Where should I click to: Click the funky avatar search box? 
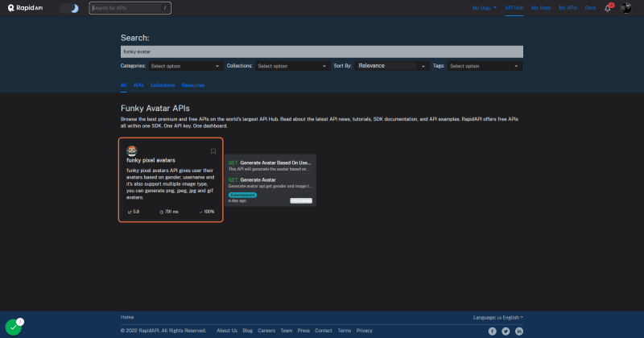(321, 52)
